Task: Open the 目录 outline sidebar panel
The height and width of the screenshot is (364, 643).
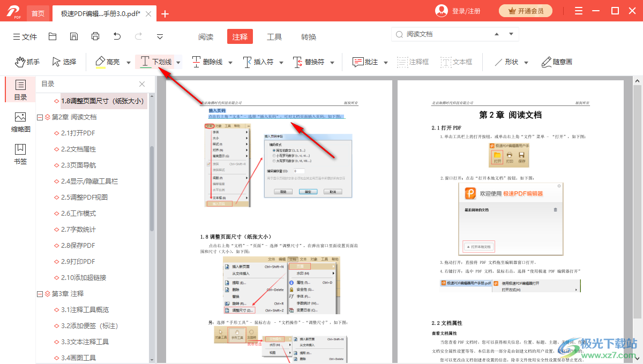Action: [20, 89]
